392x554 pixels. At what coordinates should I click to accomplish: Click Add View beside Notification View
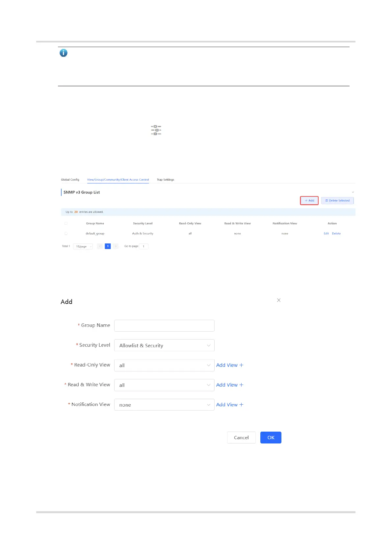[230, 405]
